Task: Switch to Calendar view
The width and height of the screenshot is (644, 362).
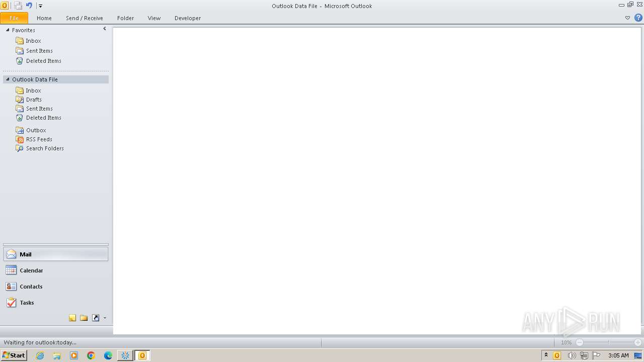Action: tap(56, 270)
